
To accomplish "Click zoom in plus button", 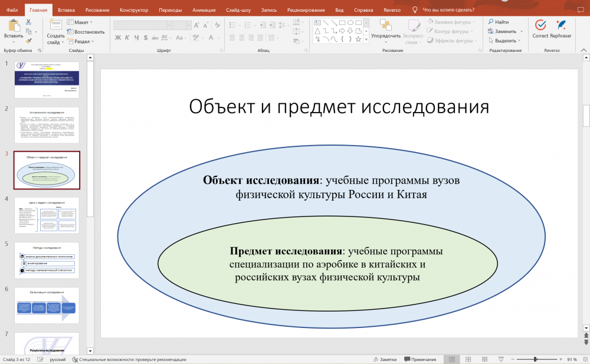I will (x=560, y=359).
